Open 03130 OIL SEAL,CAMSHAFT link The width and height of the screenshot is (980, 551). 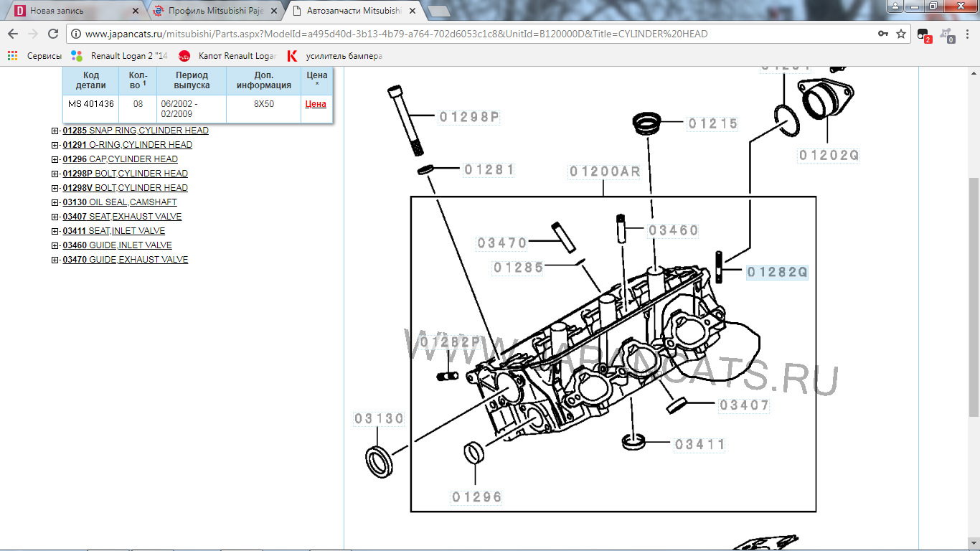[x=119, y=202]
